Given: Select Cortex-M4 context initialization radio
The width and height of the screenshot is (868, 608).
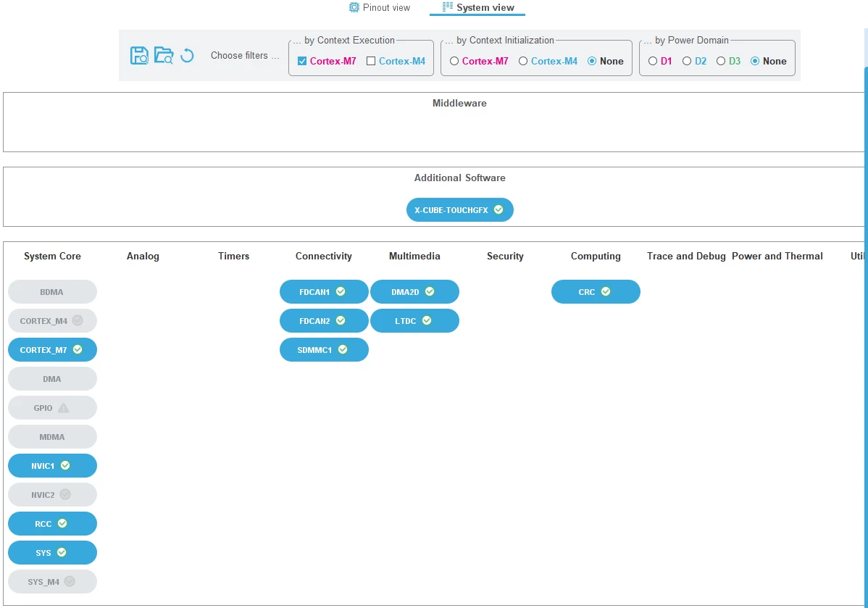Looking at the screenshot, I should [x=523, y=61].
